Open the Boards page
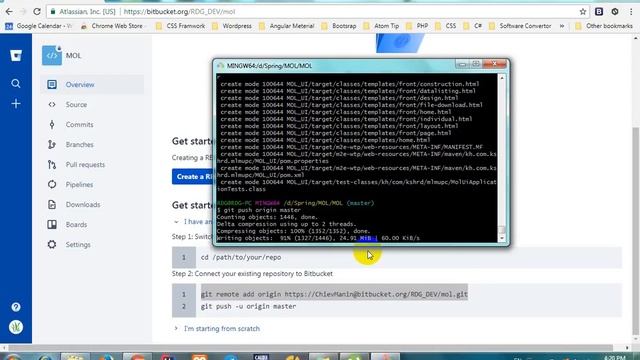 76,224
